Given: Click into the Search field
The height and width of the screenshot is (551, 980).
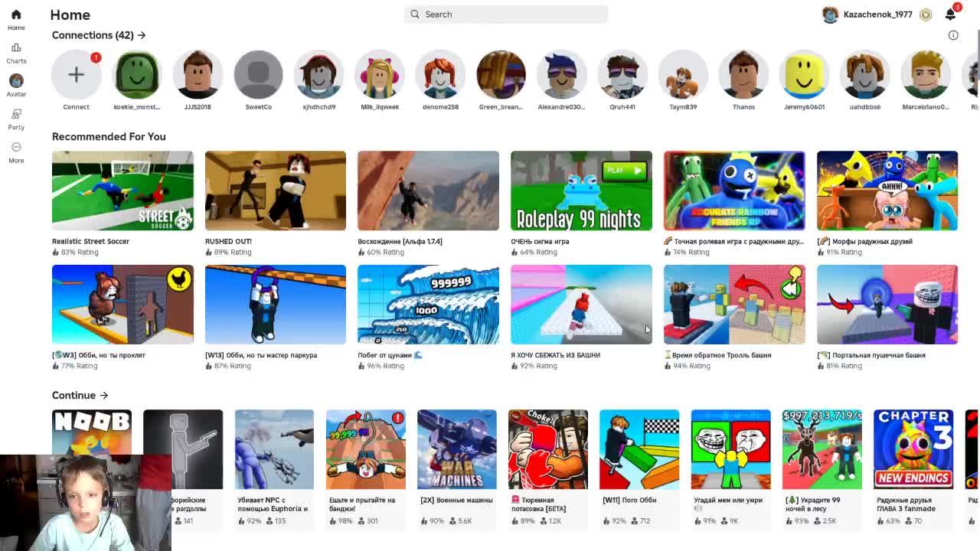Looking at the screenshot, I should tap(506, 14).
